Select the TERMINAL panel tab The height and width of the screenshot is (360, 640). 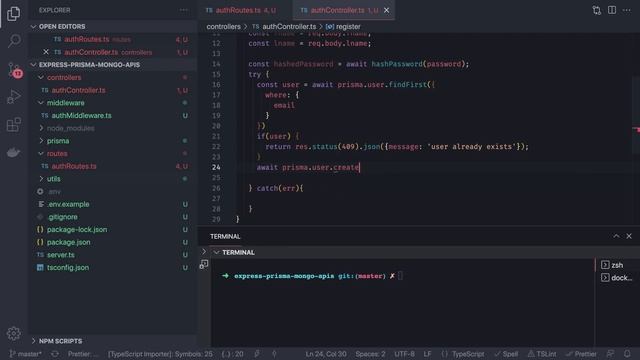(x=225, y=236)
